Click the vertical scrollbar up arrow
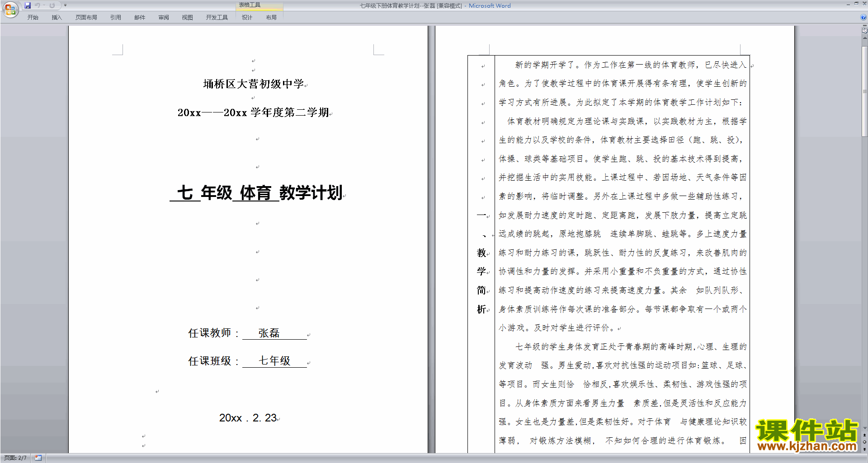Screen dimensions: 868x463 click(x=864, y=38)
